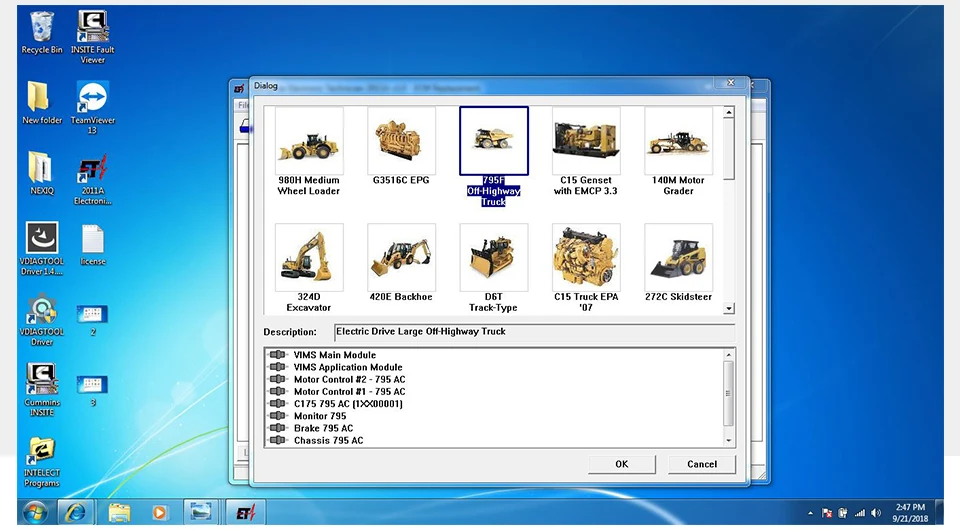Select the D6T Track-Type thumbnail

coord(493,257)
